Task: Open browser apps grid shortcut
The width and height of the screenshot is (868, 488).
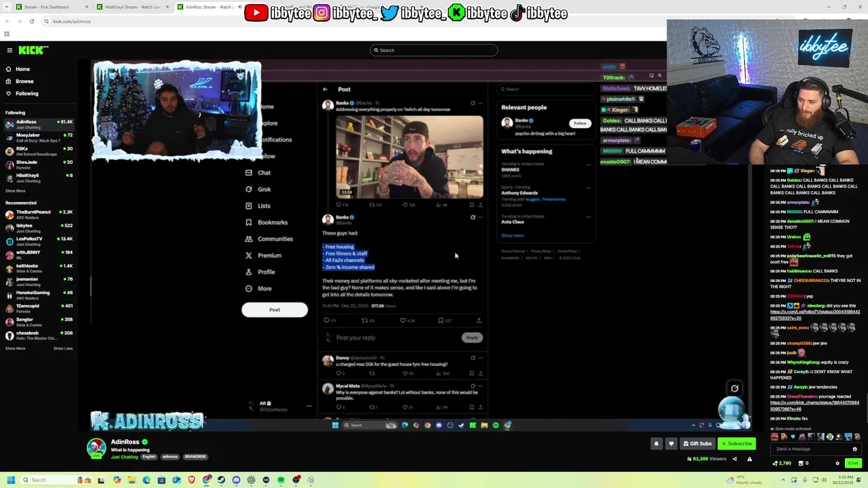Action: pos(7,34)
